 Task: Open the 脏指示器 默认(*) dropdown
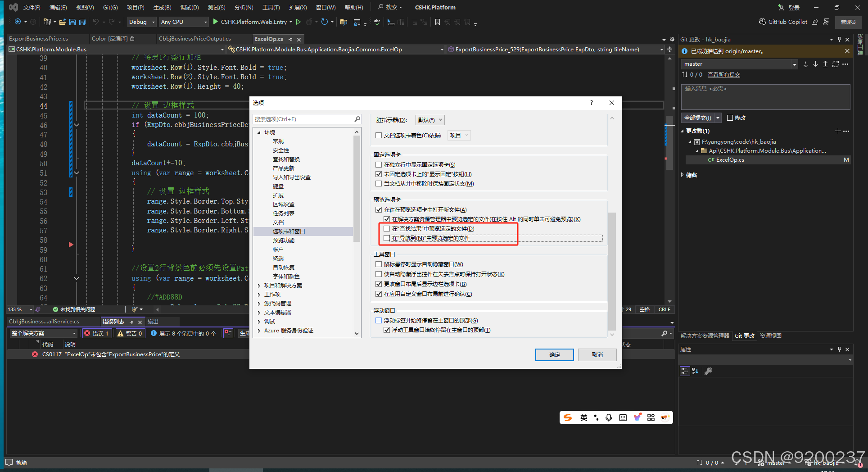pos(430,120)
